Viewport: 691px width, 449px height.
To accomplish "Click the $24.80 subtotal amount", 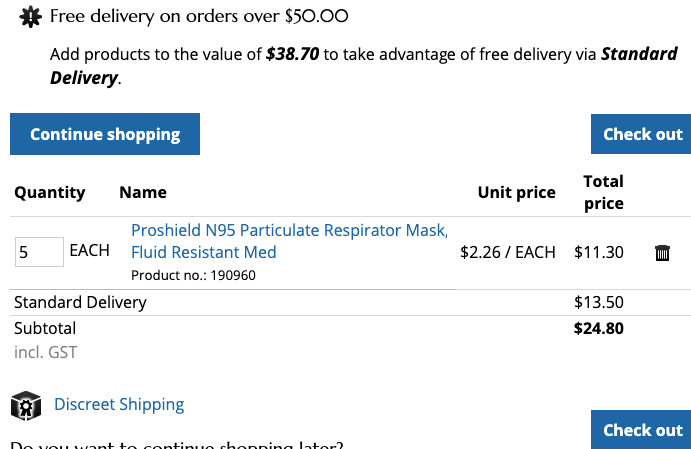I will 598,328.
